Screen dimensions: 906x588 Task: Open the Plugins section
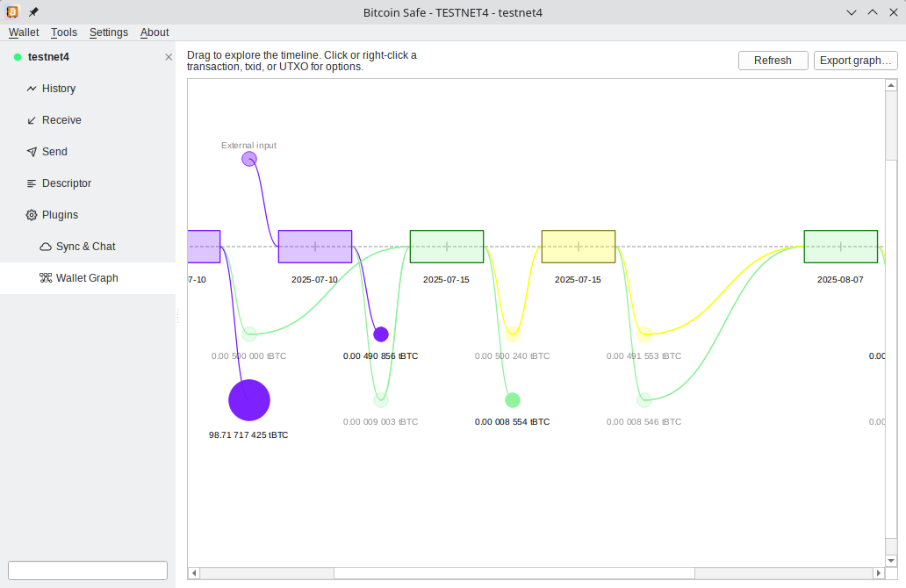tap(88, 215)
